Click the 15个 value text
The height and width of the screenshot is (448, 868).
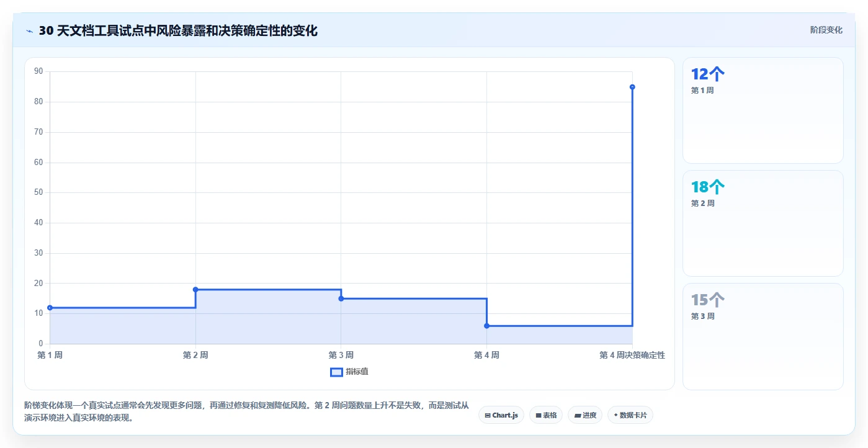(x=708, y=300)
